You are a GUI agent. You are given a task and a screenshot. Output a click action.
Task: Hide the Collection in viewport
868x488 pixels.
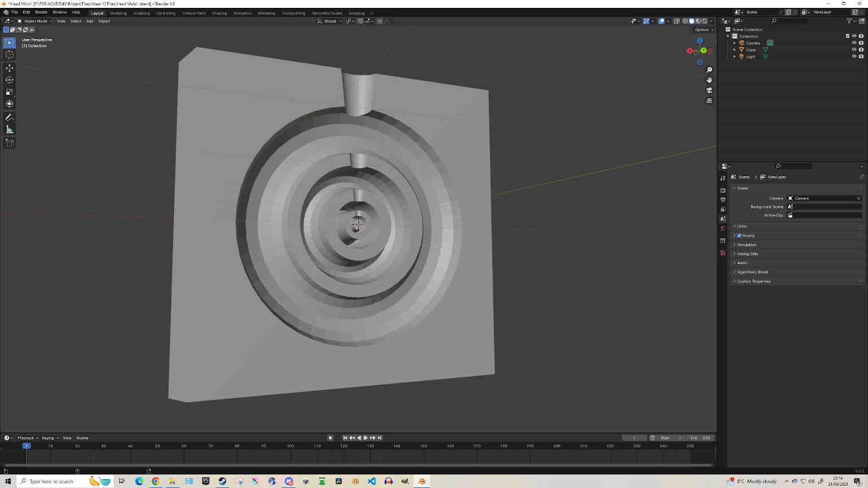(854, 36)
